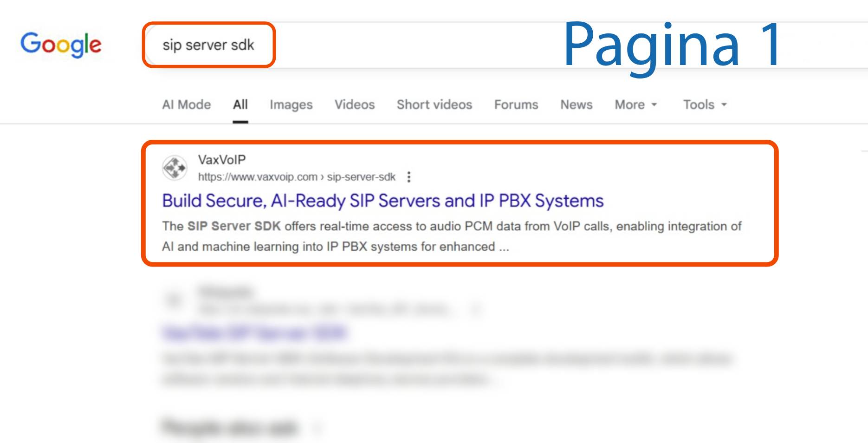
Task: Switch to the News tab
Action: point(576,104)
